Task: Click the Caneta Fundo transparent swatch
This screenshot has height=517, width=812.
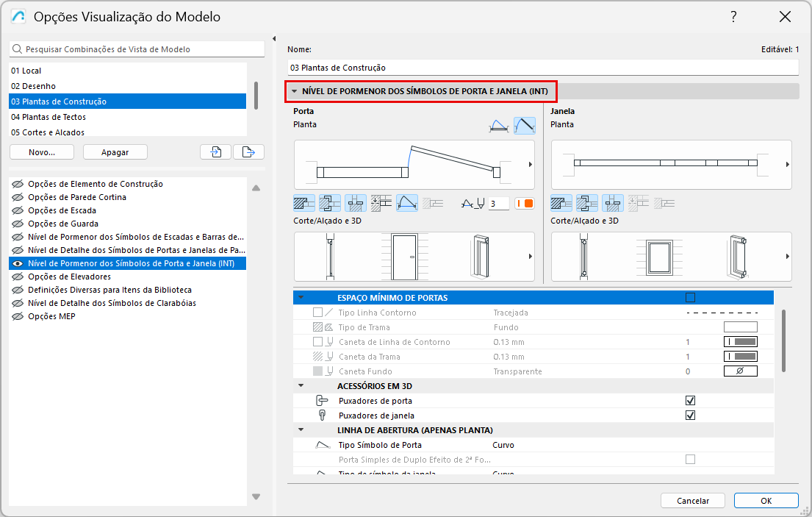Action: point(741,371)
